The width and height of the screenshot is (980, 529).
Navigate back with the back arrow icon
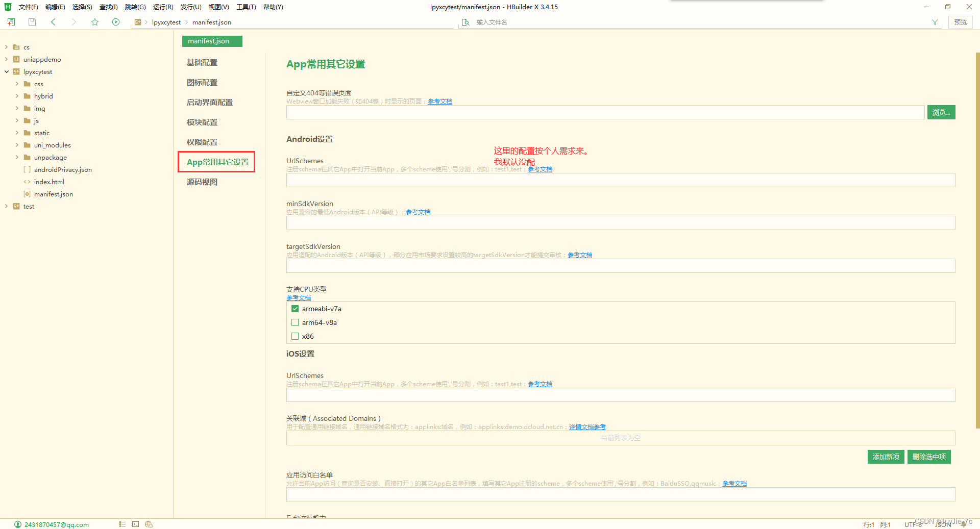pos(53,22)
